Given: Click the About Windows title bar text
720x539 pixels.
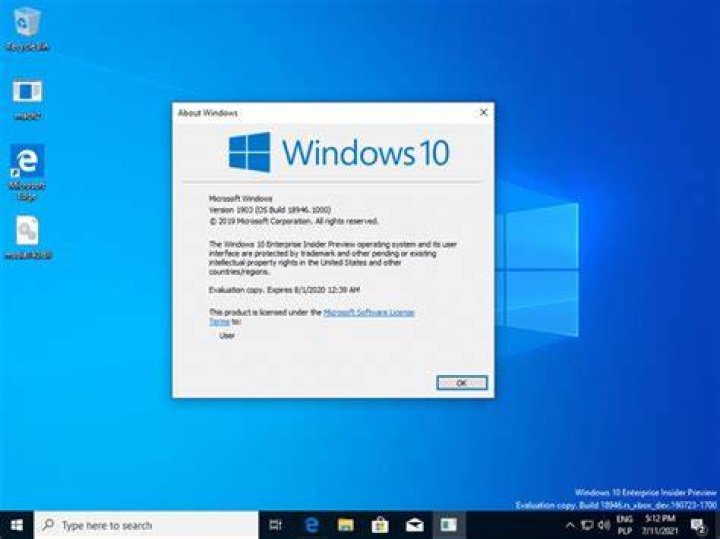Looking at the screenshot, I should [x=208, y=113].
